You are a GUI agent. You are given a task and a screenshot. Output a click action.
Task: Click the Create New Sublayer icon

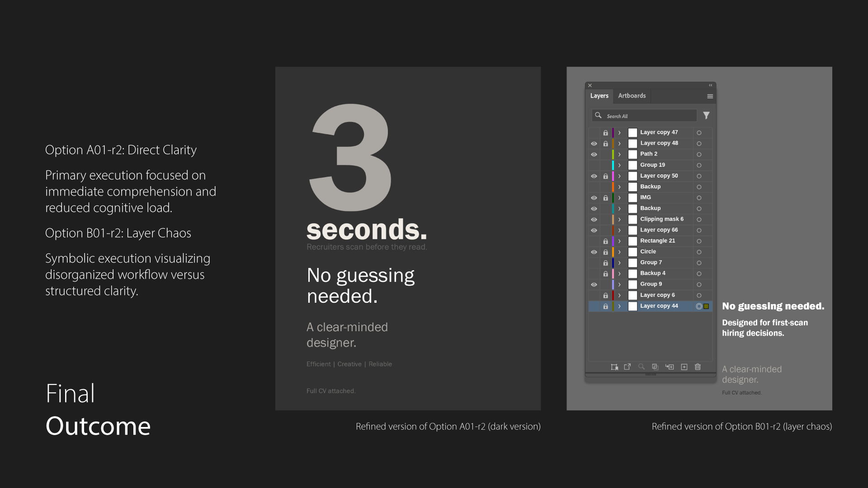click(670, 367)
